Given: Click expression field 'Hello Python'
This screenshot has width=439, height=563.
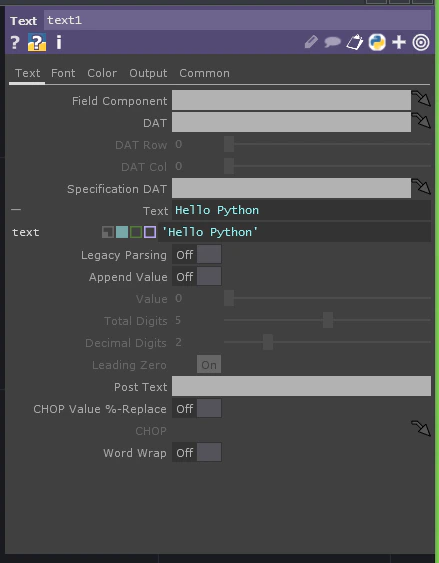Looking at the screenshot, I should pyautogui.click(x=295, y=232).
